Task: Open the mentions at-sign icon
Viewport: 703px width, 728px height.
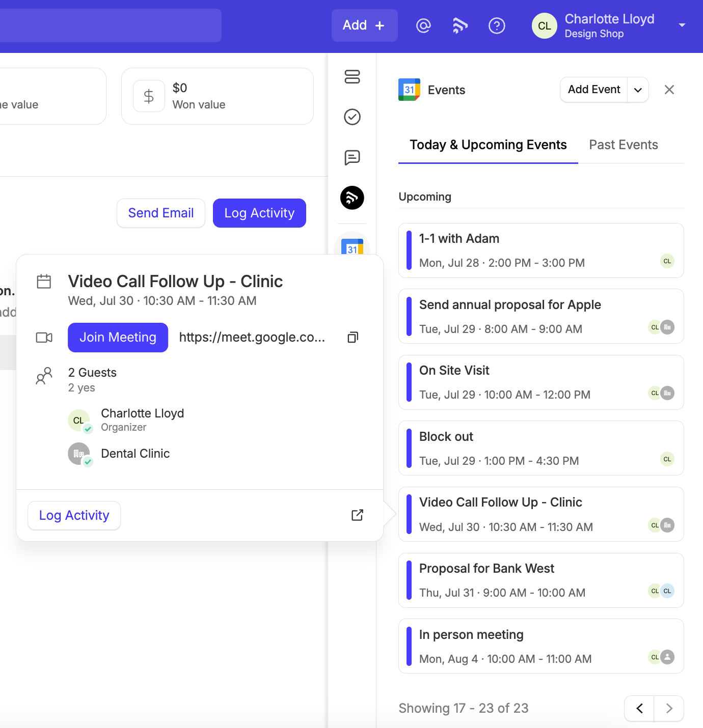Action: (x=423, y=25)
